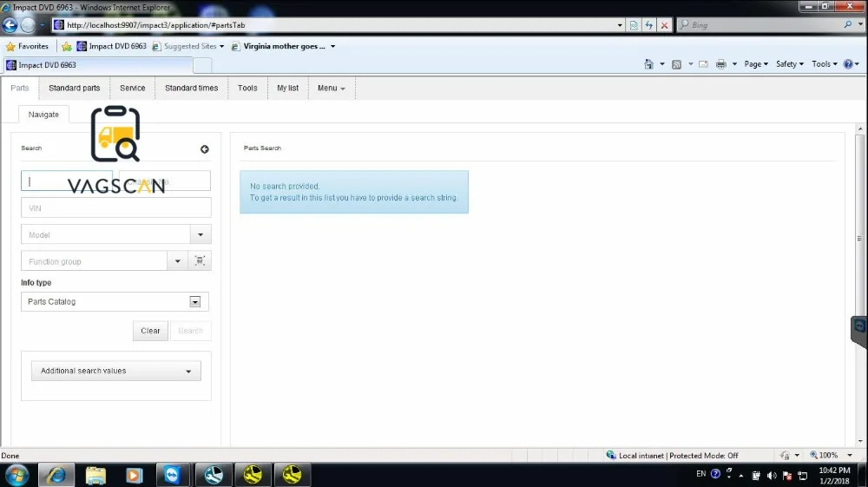
Task: Click the function group browse icon
Action: pyautogui.click(x=200, y=260)
